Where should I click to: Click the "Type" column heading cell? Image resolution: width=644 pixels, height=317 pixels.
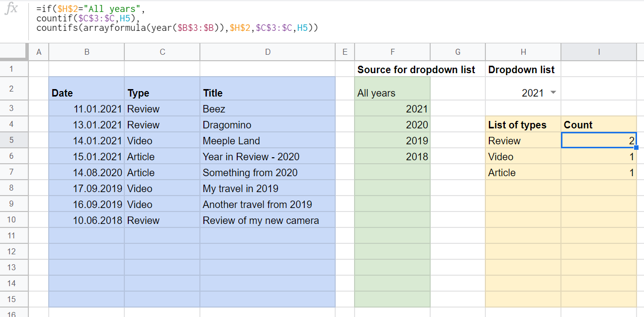tap(162, 93)
